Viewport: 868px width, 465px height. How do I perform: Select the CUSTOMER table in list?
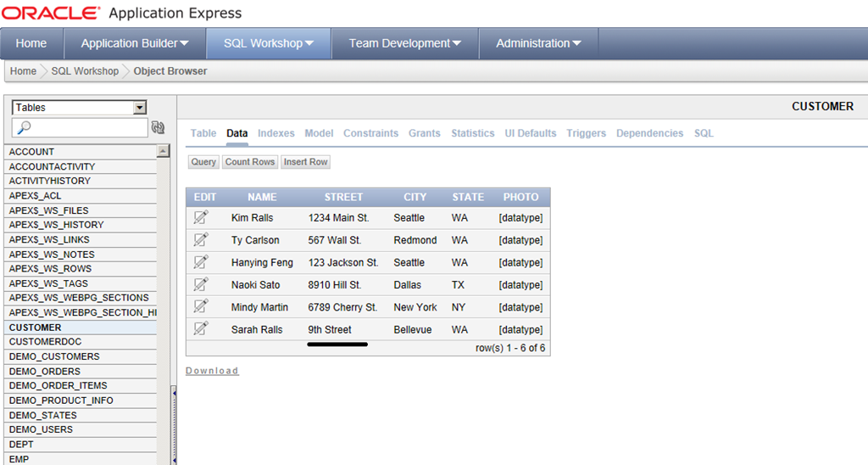coord(81,328)
